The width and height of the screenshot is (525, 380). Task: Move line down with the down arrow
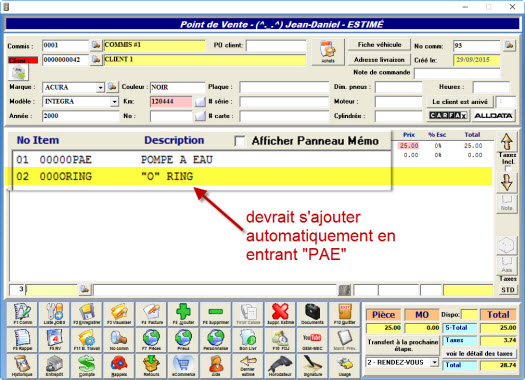click(507, 182)
